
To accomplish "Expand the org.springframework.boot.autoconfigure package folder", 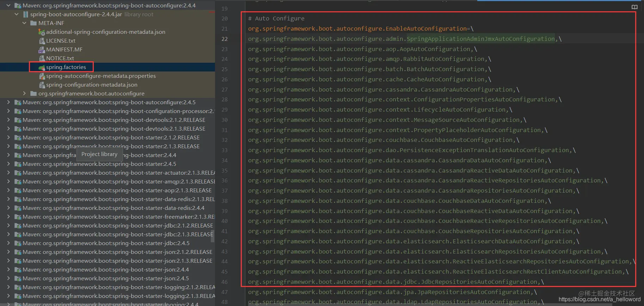I will (24, 94).
